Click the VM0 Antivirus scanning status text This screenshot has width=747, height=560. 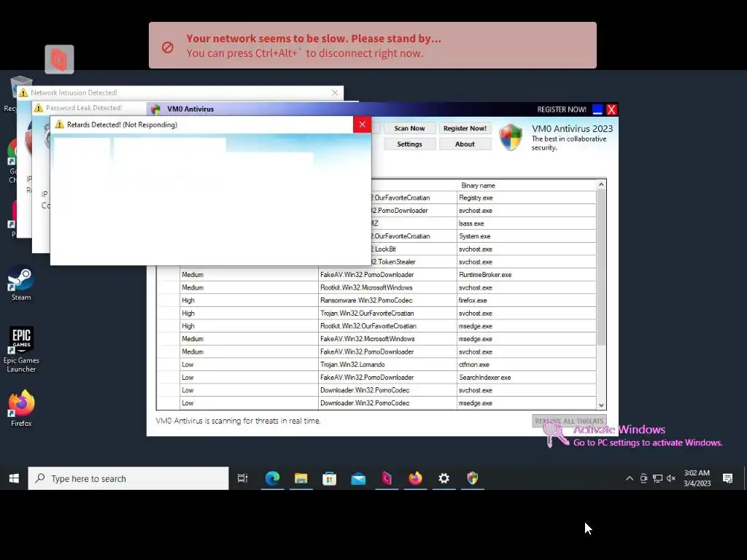pyautogui.click(x=239, y=421)
